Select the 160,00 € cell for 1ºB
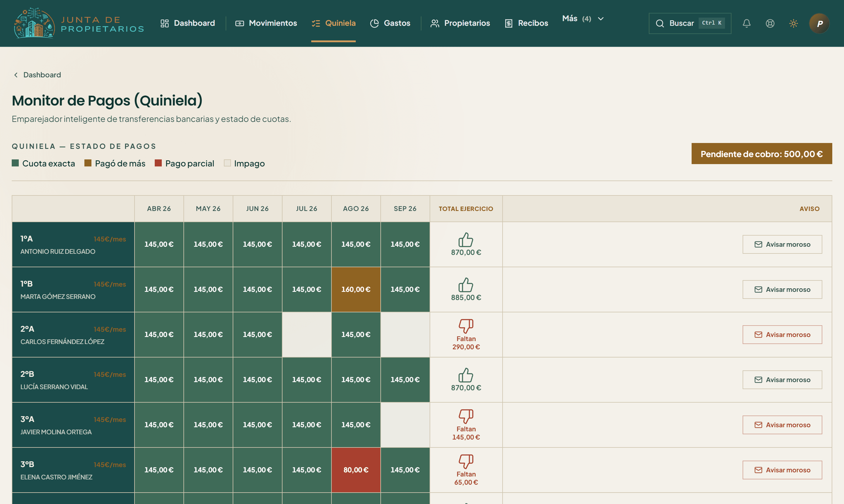Screen dimensions: 844x504 356,290
